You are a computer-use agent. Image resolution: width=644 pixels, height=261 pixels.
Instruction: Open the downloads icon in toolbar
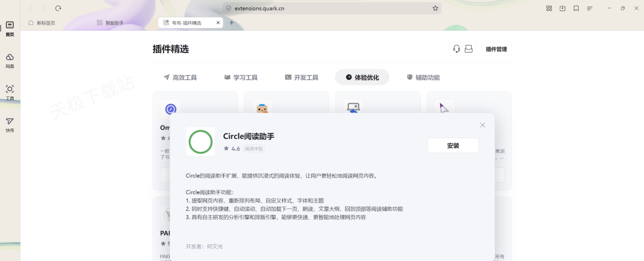(562, 8)
